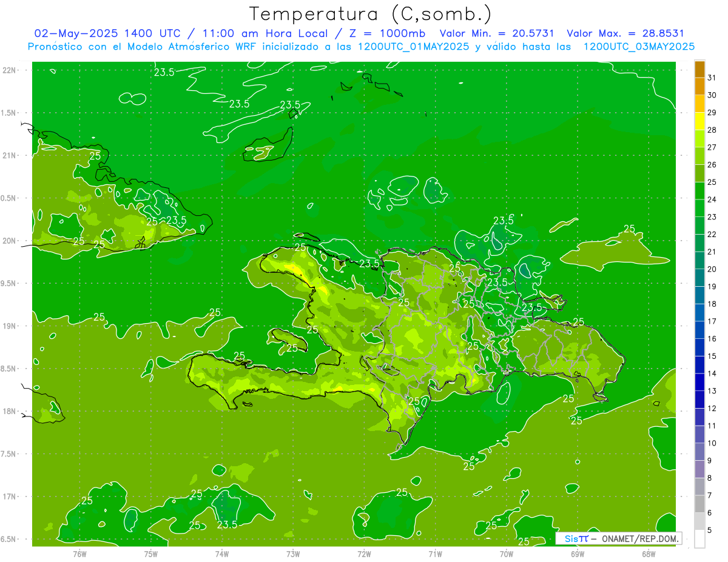Click the '1200UTC_01MAY2025' initialization time
Screen dimensions: 728x562
point(413,46)
